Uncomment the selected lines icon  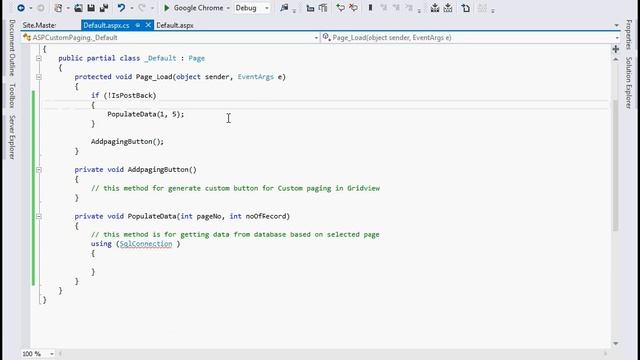click(x=353, y=8)
